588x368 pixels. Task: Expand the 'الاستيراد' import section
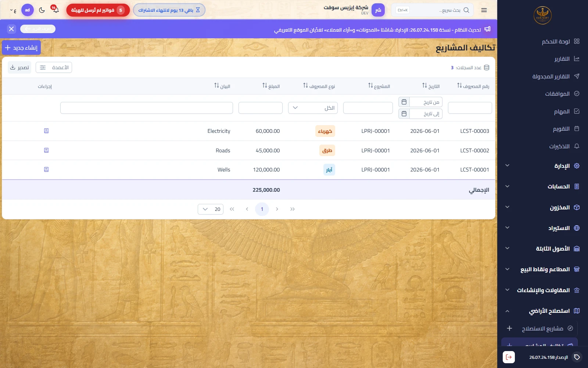[x=542, y=228]
